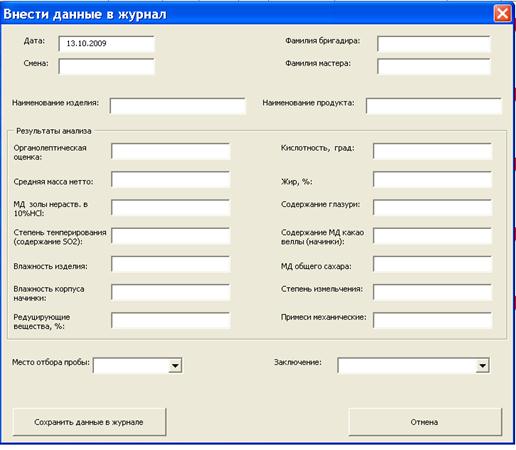516x450 pixels.
Task: Click the Степень измельчения field
Action: coord(432,292)
